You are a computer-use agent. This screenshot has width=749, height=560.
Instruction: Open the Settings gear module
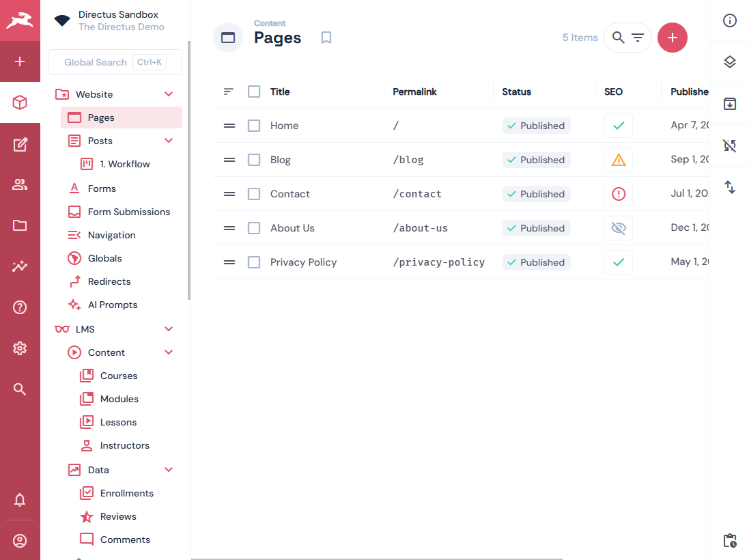point(20,348)
